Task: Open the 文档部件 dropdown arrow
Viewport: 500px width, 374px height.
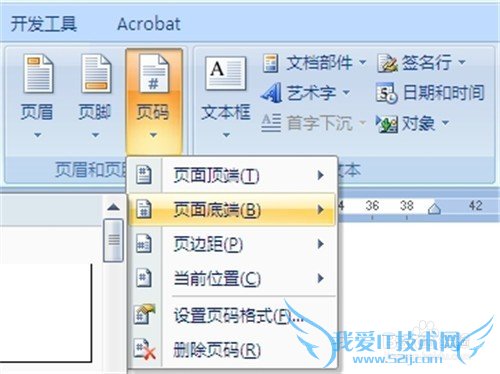Action: pyautogui.click(x=363, y=62)
